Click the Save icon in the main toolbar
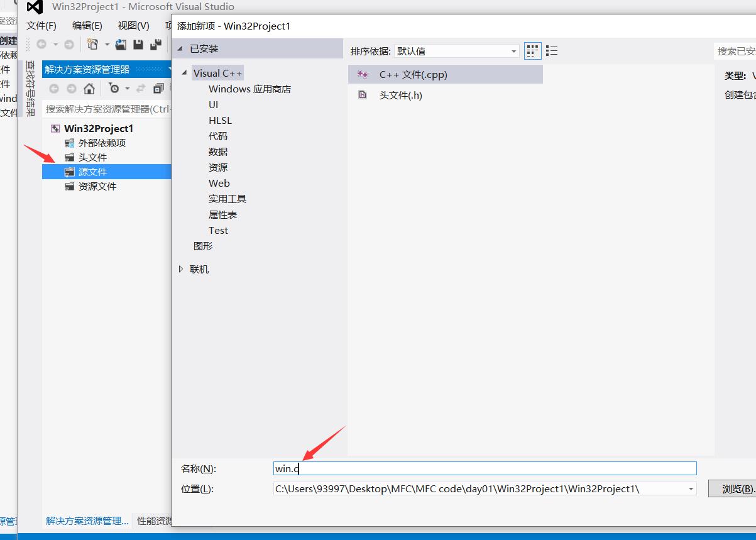756x540 pixels. tap(138, 44)
